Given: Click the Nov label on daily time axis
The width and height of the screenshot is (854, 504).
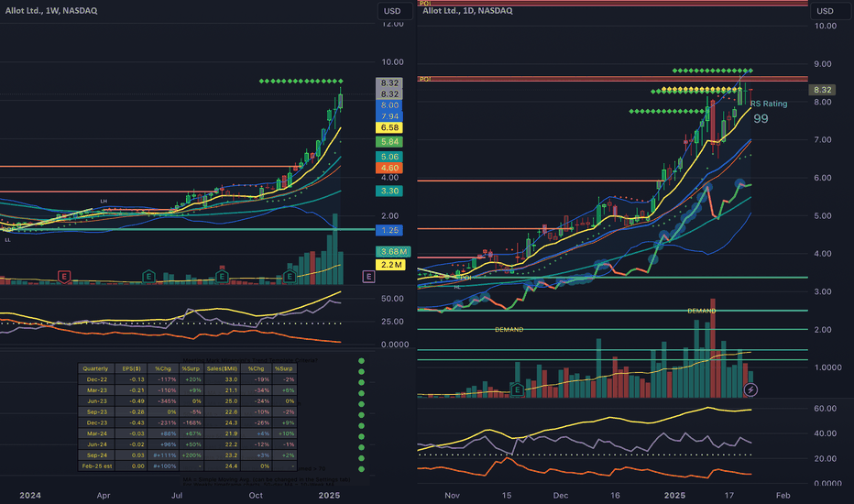Looking at the screenshot, I should pos(452,495).
